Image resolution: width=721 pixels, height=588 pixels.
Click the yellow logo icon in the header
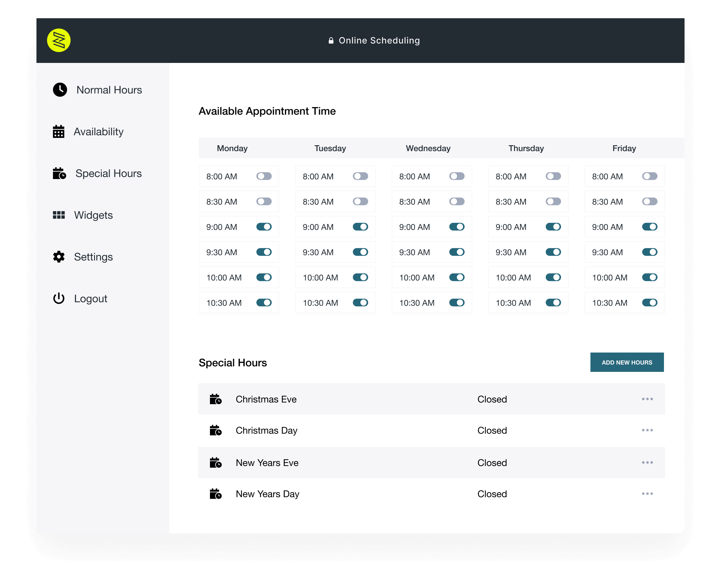pyautogui.click(x=59, y=40)
